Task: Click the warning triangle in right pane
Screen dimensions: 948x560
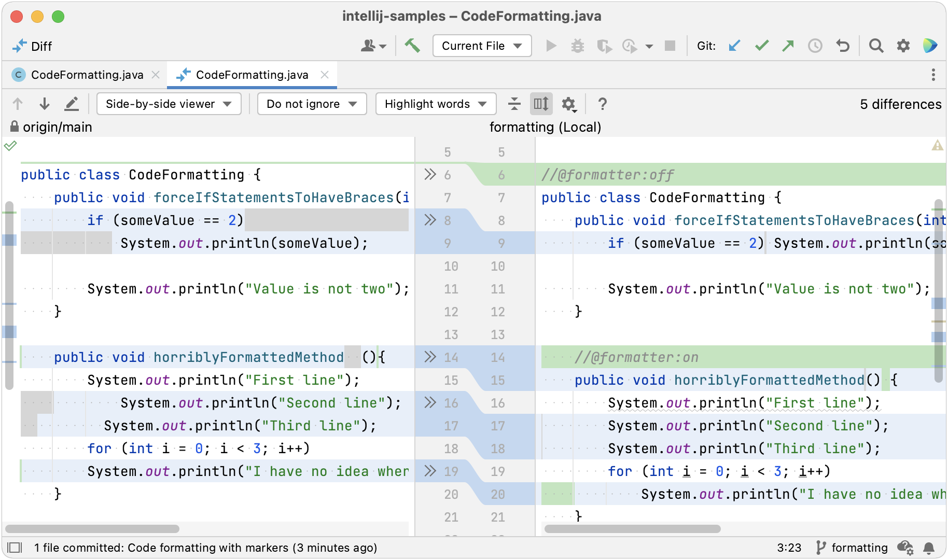Action: 937,146
